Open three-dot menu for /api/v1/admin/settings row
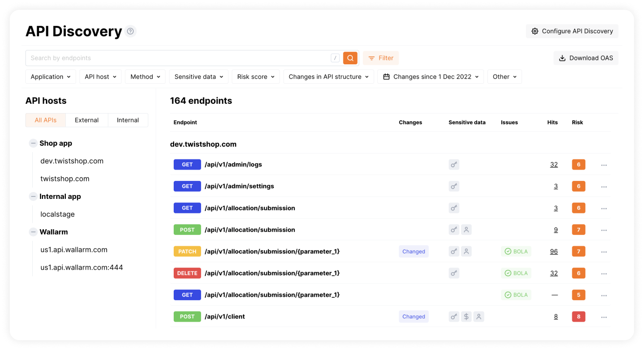644x350 pixels. pyautogui.click(x=604, y=187)
